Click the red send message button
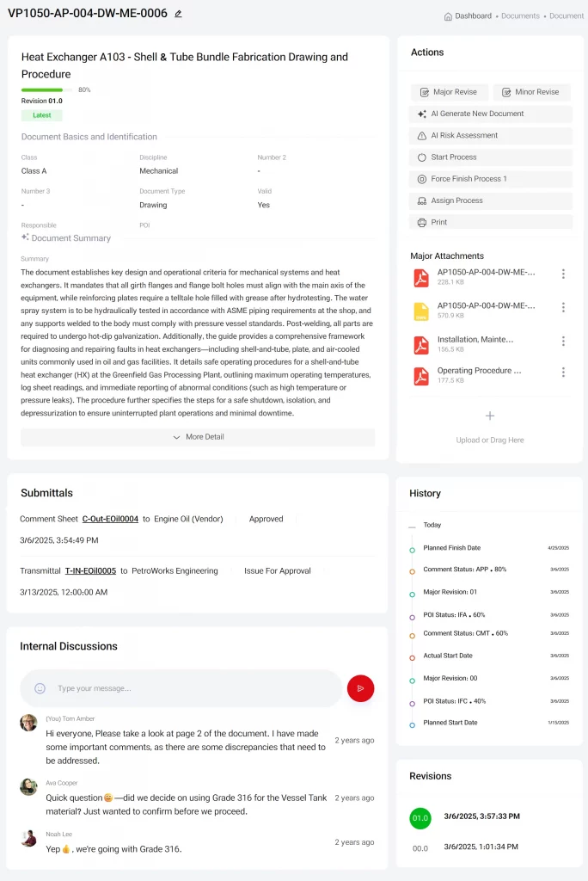Viewport: 588px width, 881px height. pyautogui.click(x=360, y=688)
